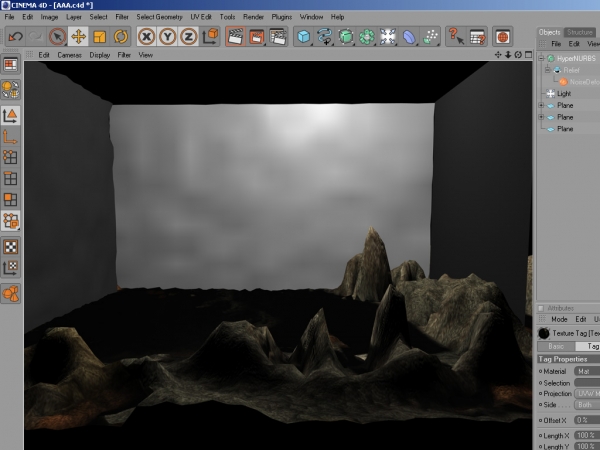The width and height of the screenshot is (600, 450).
Task: Open the Attributes Mode menu
Action: click(559, 319)
